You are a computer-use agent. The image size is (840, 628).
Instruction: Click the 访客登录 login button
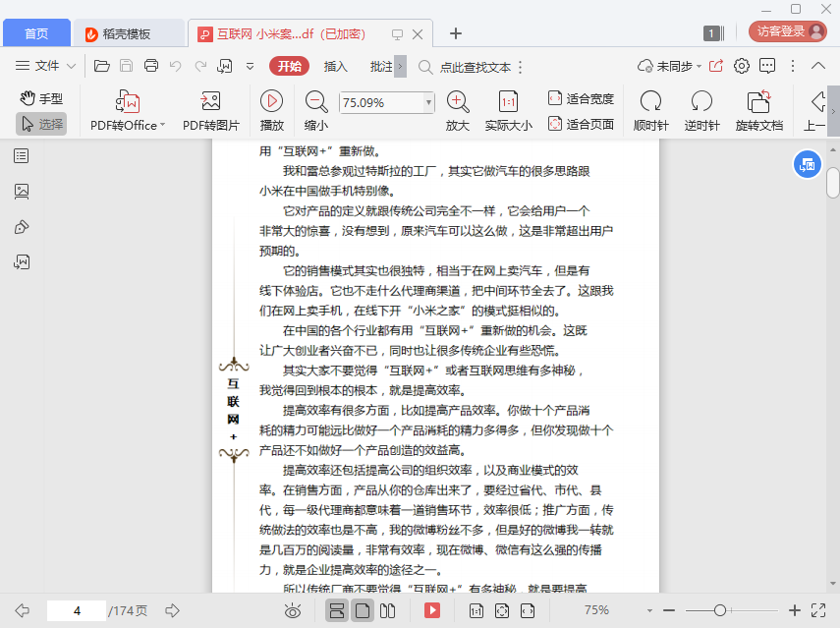point(789,31)
